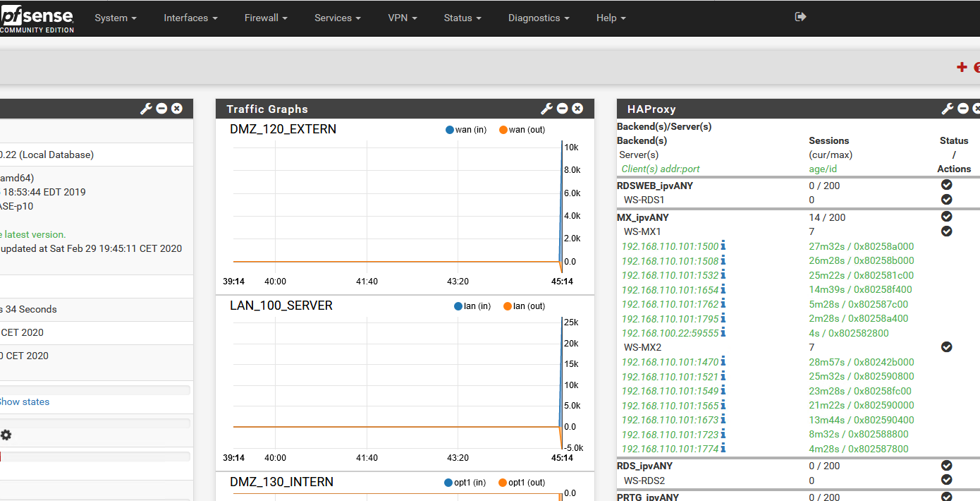Toggle opt1 (in) series legend
The height and width of the screenshot is (501, 980).
pos(465,483)
